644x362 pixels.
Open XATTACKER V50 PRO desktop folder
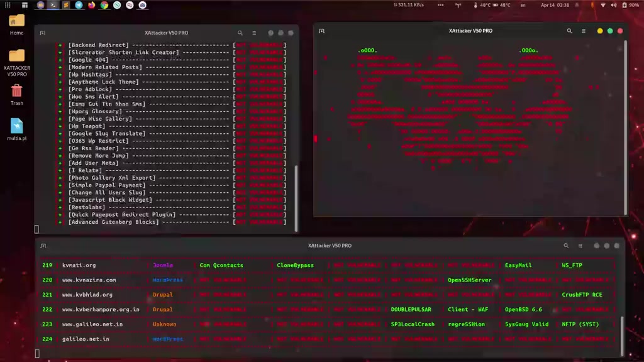click(17, 63)
